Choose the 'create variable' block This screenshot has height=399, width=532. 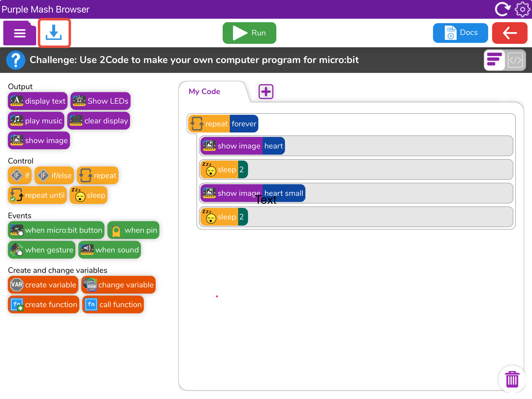43,285
